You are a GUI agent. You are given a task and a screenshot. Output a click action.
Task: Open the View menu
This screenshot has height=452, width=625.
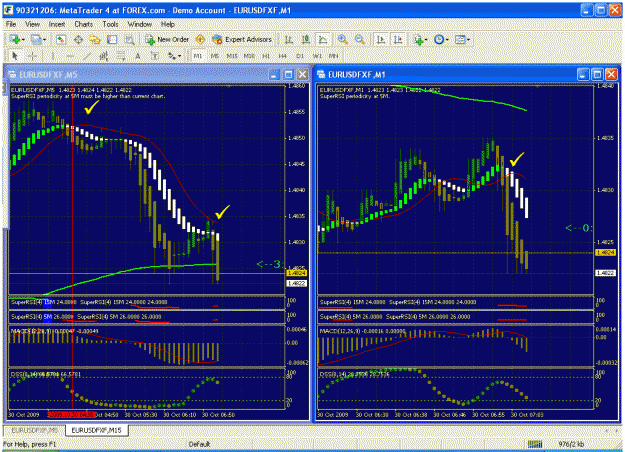point(33,24)
